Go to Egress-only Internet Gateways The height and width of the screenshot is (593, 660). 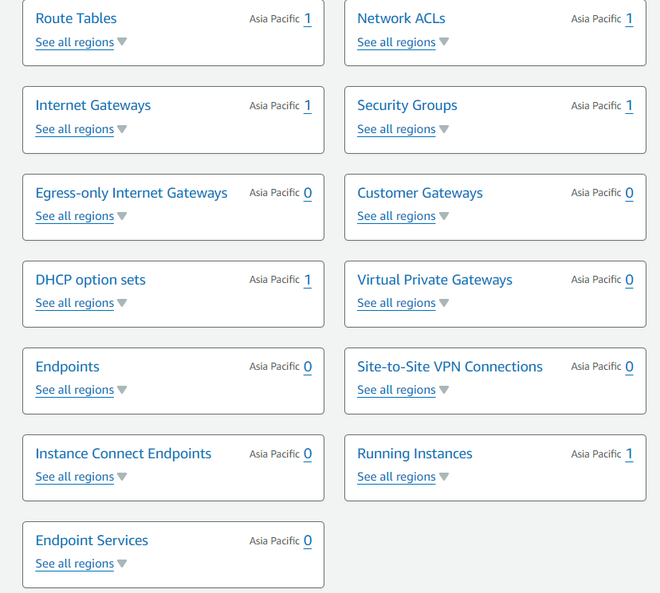131,193
